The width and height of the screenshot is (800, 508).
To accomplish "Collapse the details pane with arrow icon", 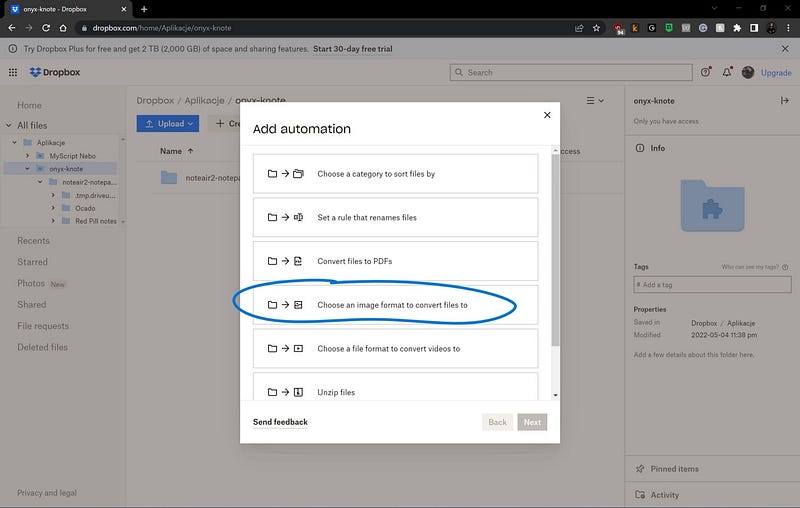I will [784, 100].
